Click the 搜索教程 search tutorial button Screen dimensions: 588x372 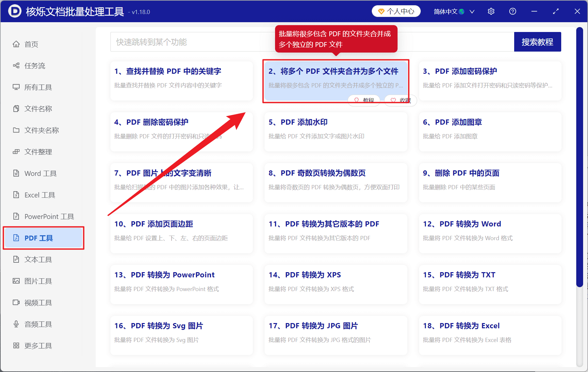(537, 42)
